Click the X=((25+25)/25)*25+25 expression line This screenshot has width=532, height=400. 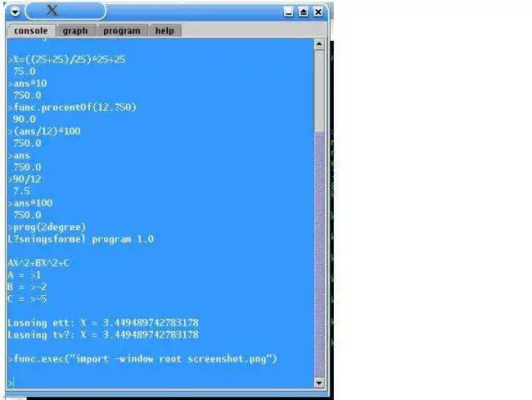tap(67, 59)
